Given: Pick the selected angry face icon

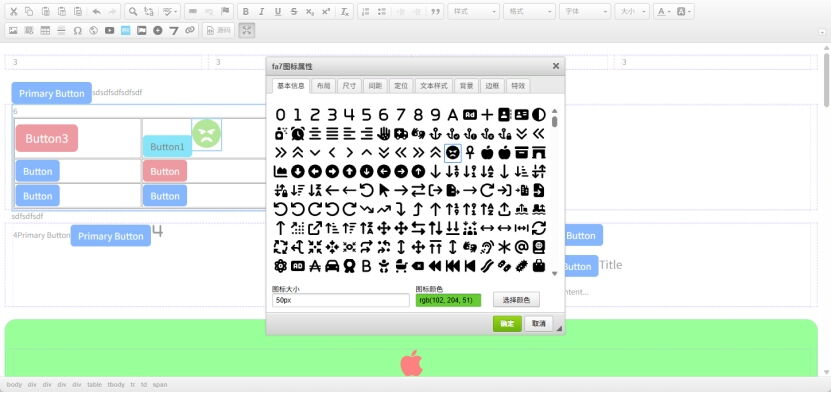Looking at the screenshot, I should pyautogui.click(x=452, y=153).
